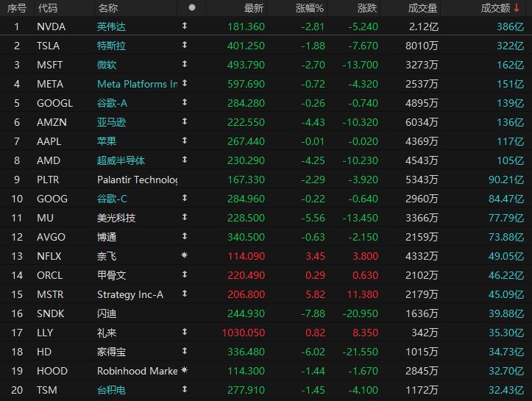Click the marker icon in AMZN row
The width and height of the screenshot is (532, 401).
pyautogui.click(x=185, y=121)
